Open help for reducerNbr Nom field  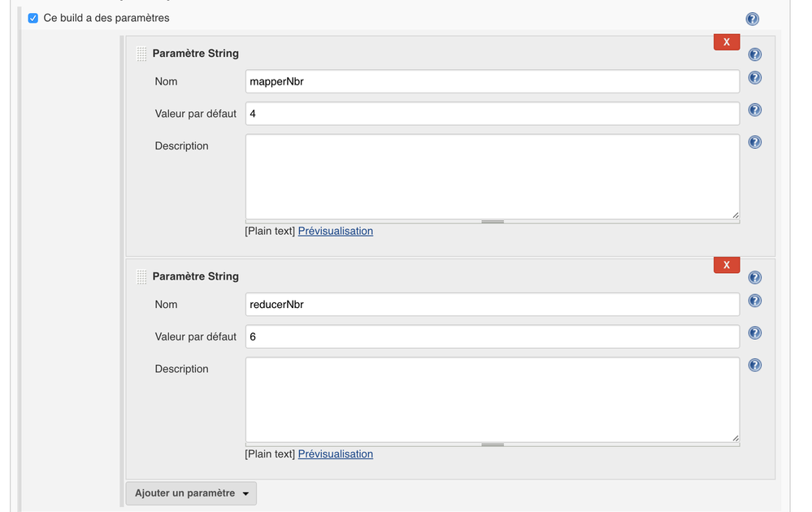click(x=754, y=301)
